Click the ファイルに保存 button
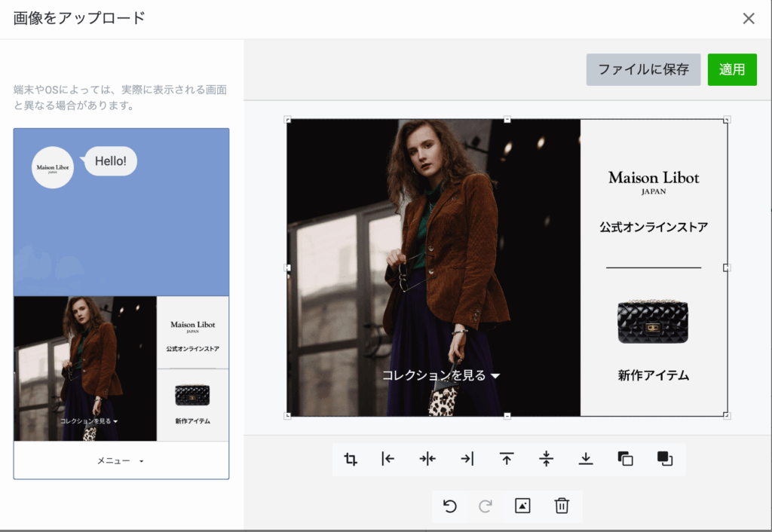 (x=643, y=69)
